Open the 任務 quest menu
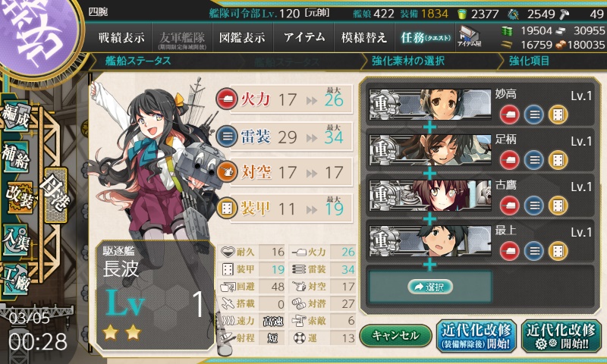Viewport: 607px width, 364px height. pos(425,38)
